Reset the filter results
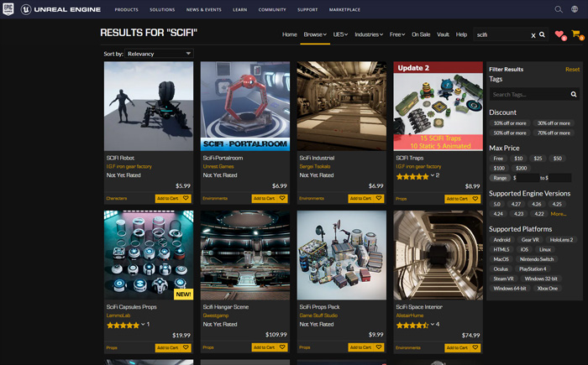Viewport: 588px width, 365px height. (572, 70)
